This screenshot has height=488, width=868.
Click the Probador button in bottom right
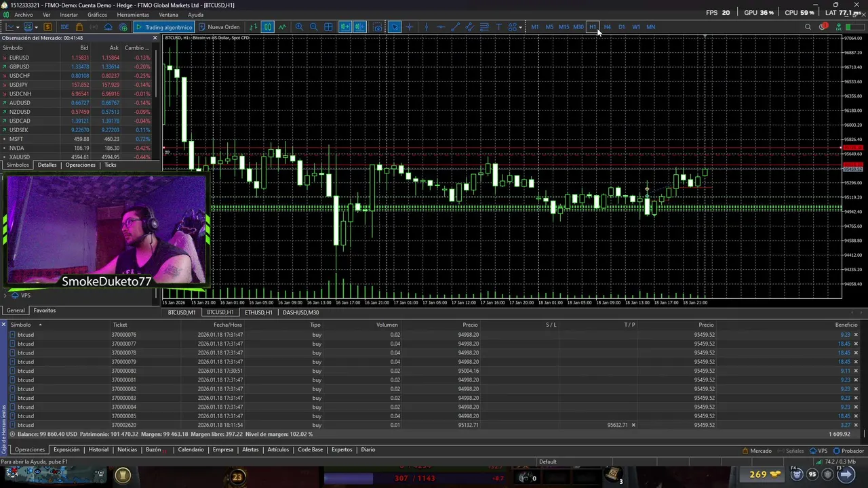[848, 451]
